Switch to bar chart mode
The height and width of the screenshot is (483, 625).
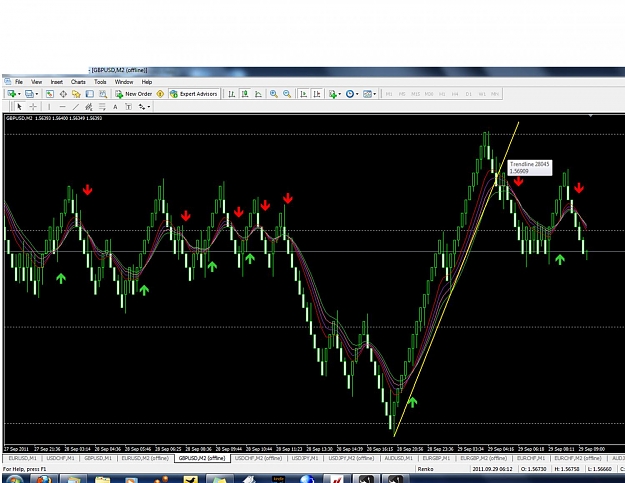[x=232, y=94]
